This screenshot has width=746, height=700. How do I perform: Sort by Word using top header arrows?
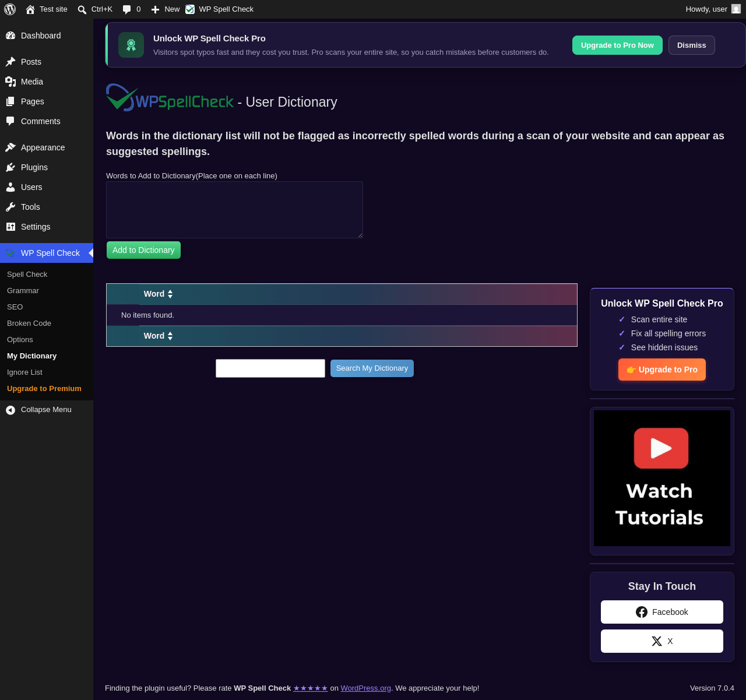(170, 294)
